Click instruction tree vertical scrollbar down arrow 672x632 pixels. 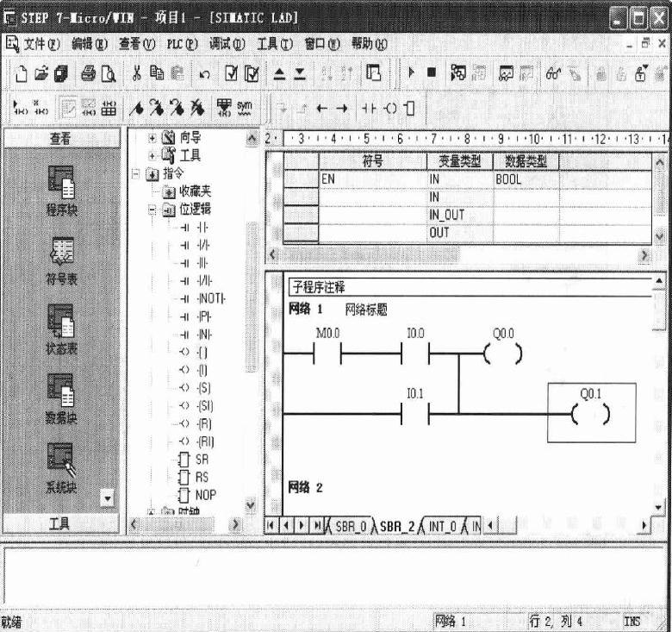click(x=252, y=505)
